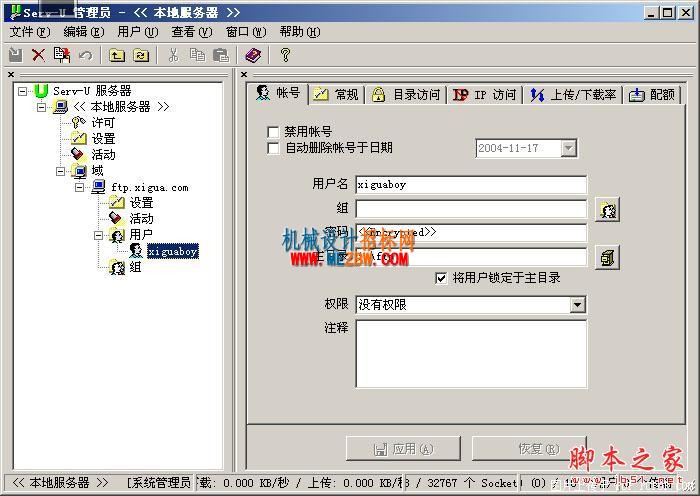The image size is (700, 496).
Task: Uncheck 将用户锁定于主目录 checkbox
Action: pos(441,278)
